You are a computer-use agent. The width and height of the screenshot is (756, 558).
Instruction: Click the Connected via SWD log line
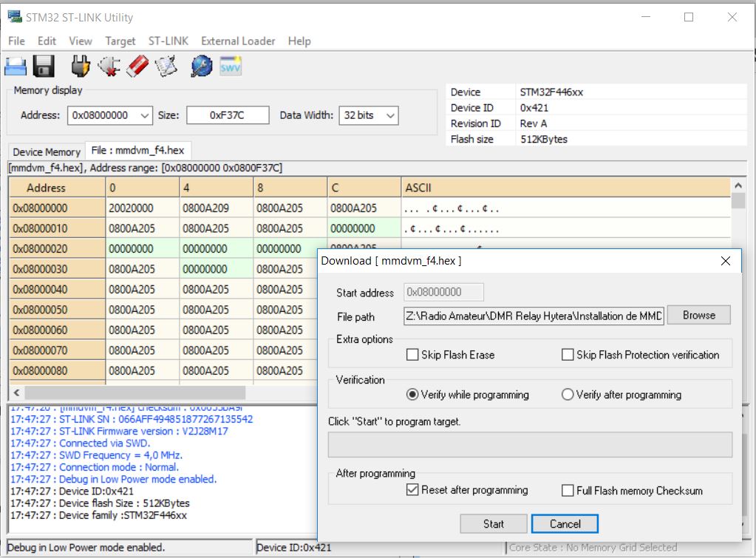pos(81,443)
